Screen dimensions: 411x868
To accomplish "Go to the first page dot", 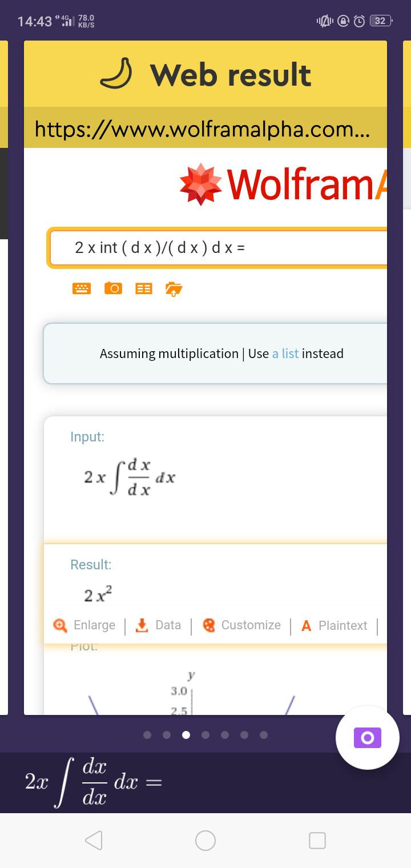I will (x=147, y=735).
